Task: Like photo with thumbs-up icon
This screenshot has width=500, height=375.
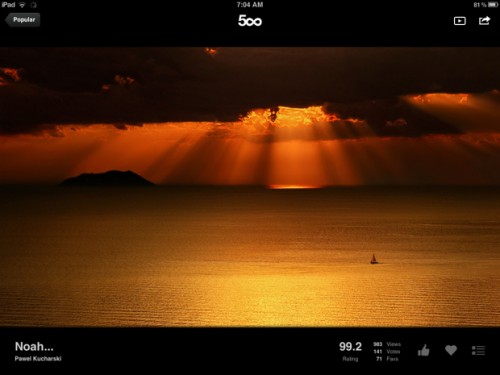Action: (x=424, y=350)
